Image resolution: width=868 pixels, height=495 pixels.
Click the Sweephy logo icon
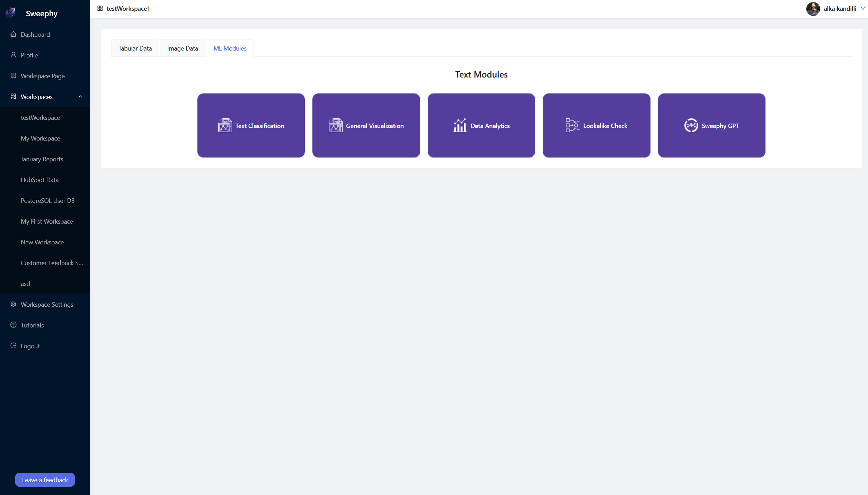pos(11,13)
